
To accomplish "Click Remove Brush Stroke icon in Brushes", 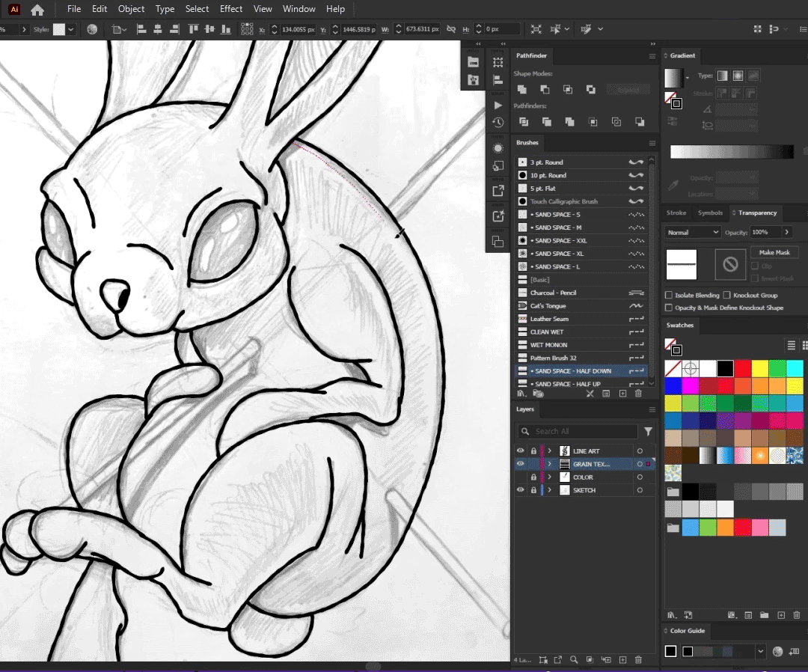I will point(590,394).
